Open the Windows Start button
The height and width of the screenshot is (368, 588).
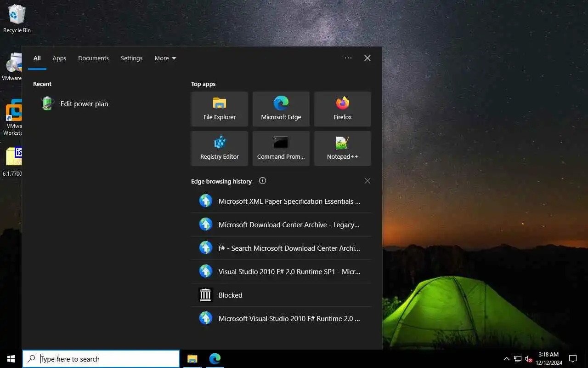(x=11, y=359)
